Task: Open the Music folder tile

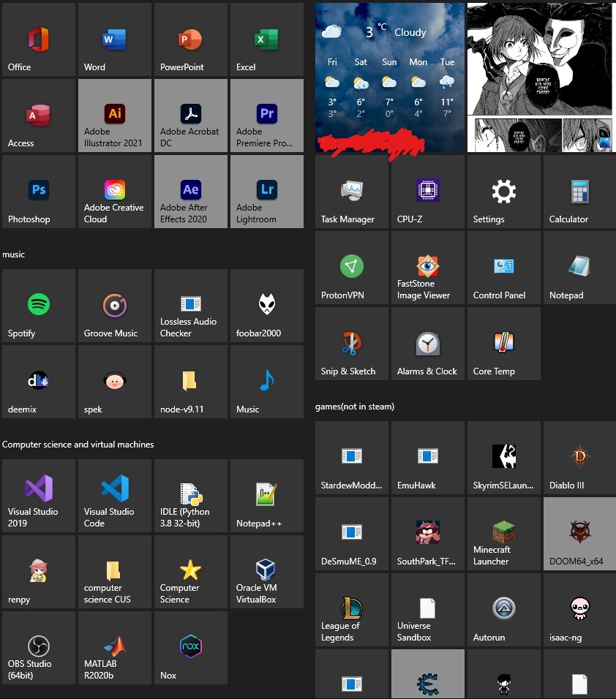Action: click(x=267, y=382)
